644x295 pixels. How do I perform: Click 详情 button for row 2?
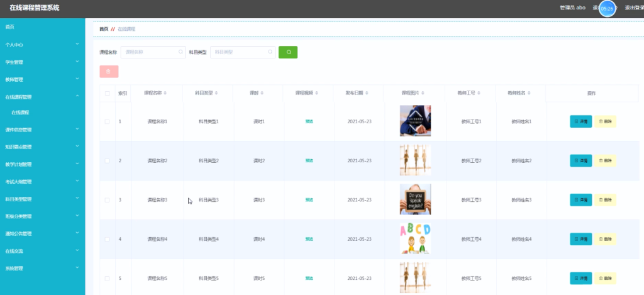(x=580, y=160)
